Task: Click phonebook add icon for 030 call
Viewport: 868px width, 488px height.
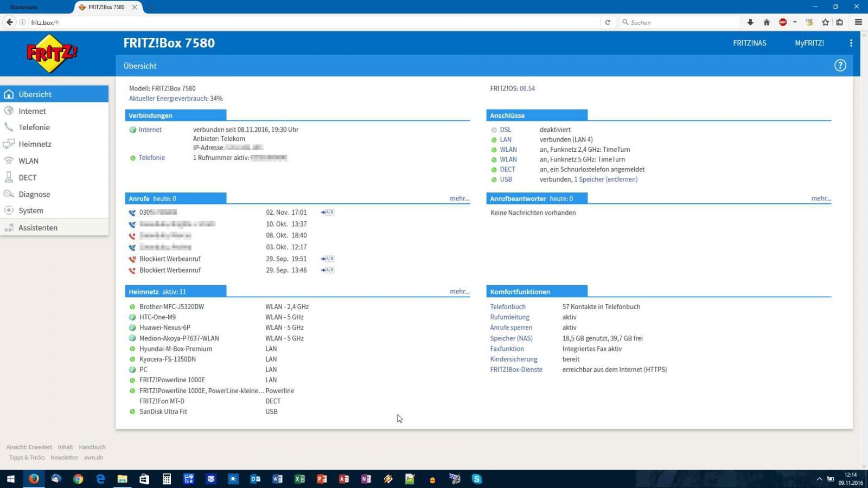Action: point(328,213)
